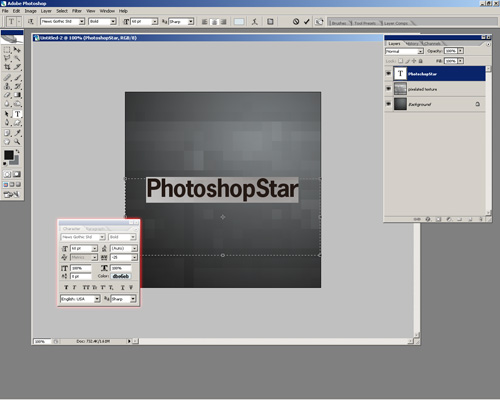Toggle lock image pixels in Layers
This screenshot has height=400, width=500.
tap(407, 61)
